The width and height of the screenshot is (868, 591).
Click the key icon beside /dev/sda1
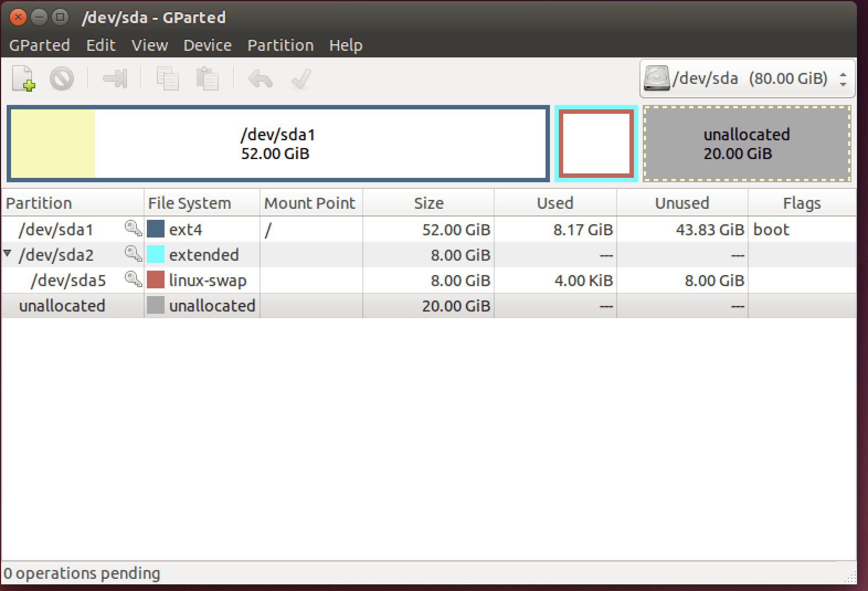tap(133, 229)
